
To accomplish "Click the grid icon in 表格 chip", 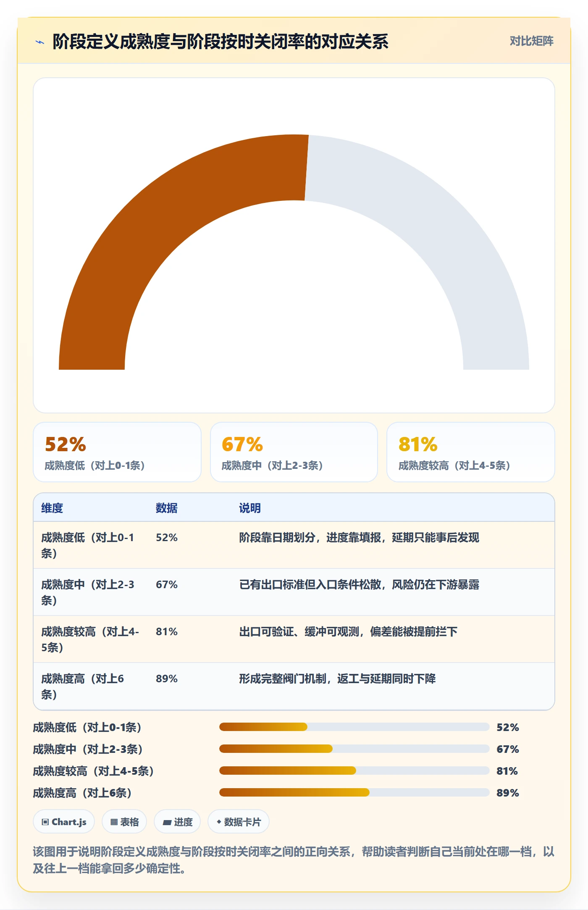I will point(114,822).
